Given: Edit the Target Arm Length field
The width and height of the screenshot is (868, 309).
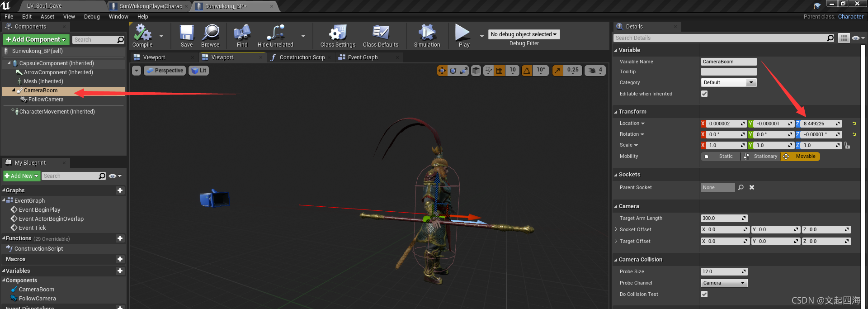Looking at the screenshot, I should (x=724, y=218).
